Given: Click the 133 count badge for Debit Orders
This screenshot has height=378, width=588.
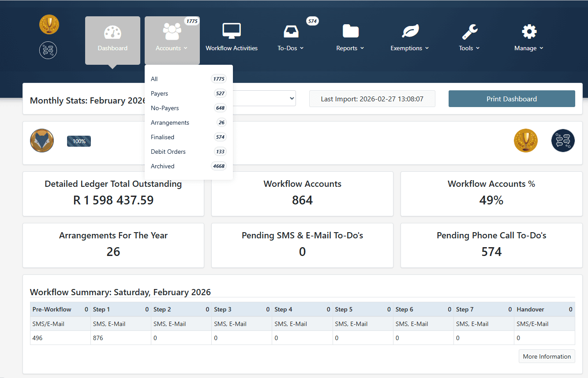Looking at the screenshot, I should pos(220,152).
